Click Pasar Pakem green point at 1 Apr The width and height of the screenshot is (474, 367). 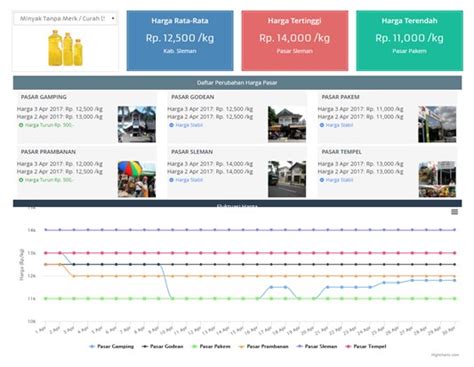tap(46, 299)
